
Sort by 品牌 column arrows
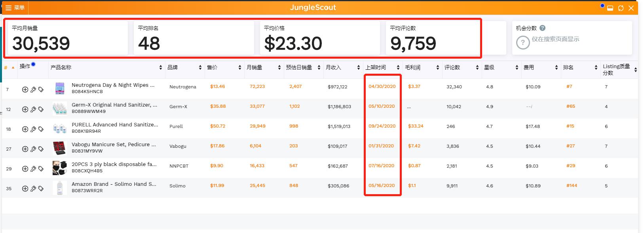[x=200, y=67]
